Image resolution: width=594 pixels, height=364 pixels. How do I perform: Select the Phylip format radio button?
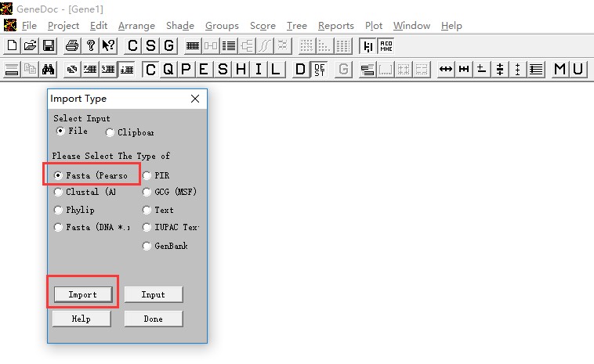click(59, 210)
